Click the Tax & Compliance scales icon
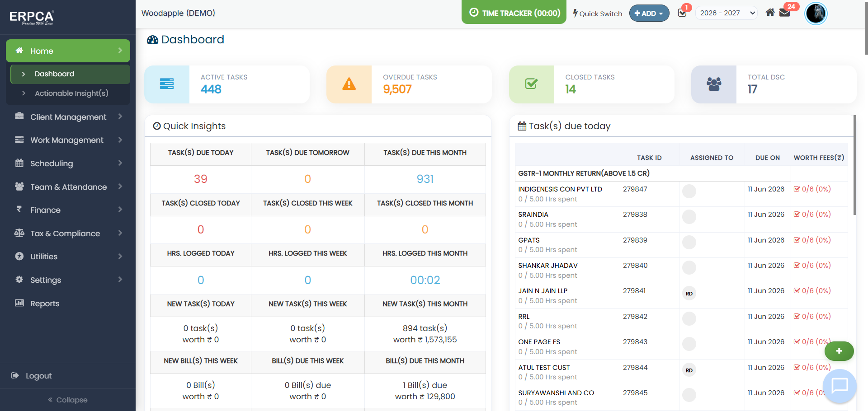Screen dimensions: 868x411 point(19,233)
